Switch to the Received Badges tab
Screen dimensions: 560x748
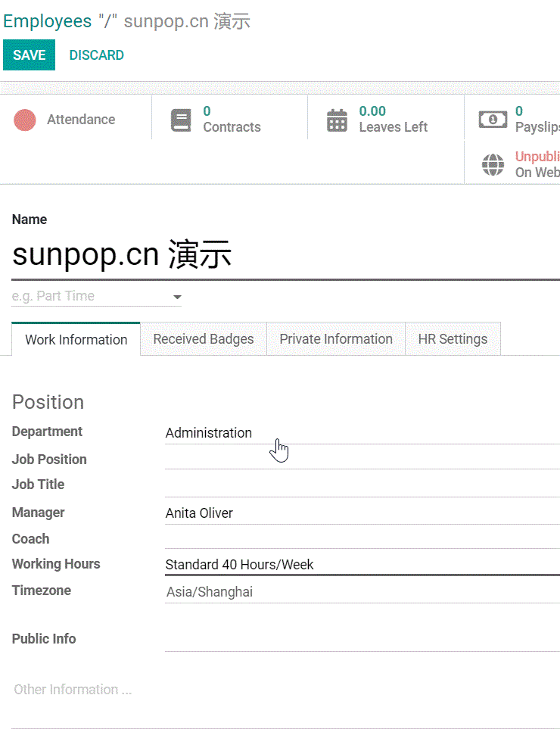coord(204,339)
